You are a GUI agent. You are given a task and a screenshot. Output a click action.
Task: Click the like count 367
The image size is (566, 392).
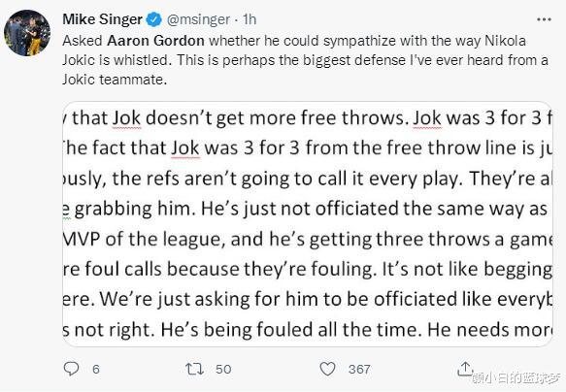coord(359,369)
